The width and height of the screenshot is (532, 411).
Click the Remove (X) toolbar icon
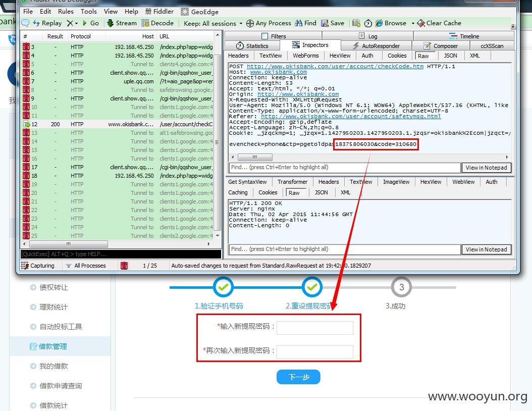[70, 23]
